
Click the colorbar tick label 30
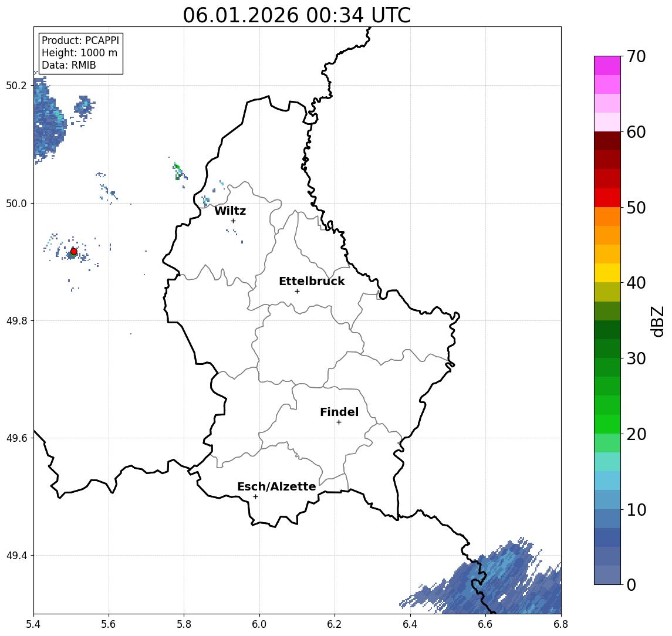[636, 358]
